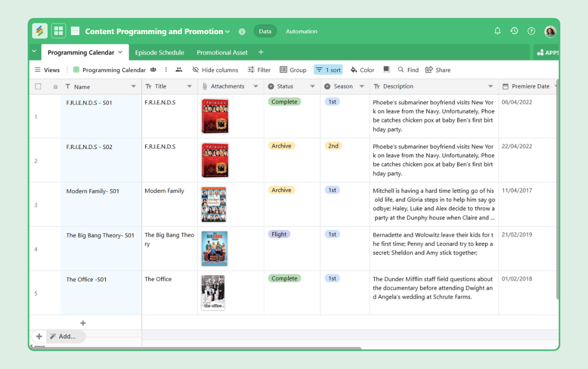The height and width of the screenshot is (369, 588).
Task: Click Complete status in The Office row
Action: point(284,279)
